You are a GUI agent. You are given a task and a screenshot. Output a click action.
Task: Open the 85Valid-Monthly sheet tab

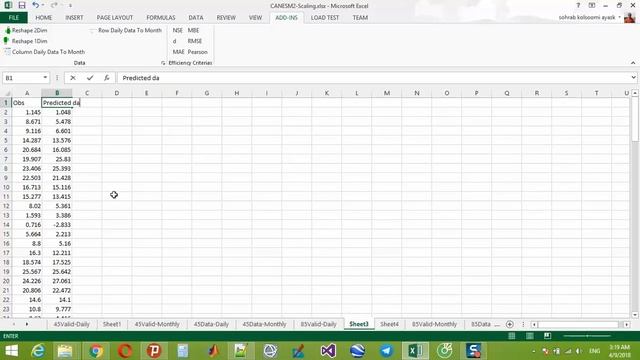click(434, 324)
